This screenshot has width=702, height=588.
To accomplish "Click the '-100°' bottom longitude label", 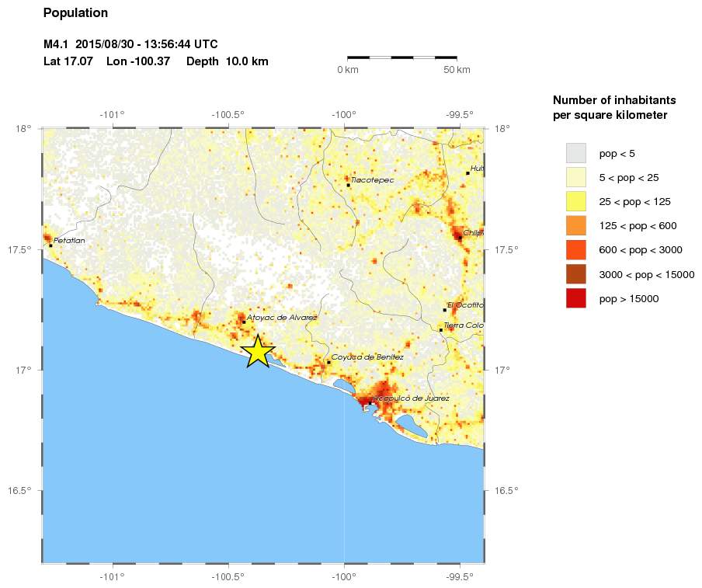I will 344,577.
